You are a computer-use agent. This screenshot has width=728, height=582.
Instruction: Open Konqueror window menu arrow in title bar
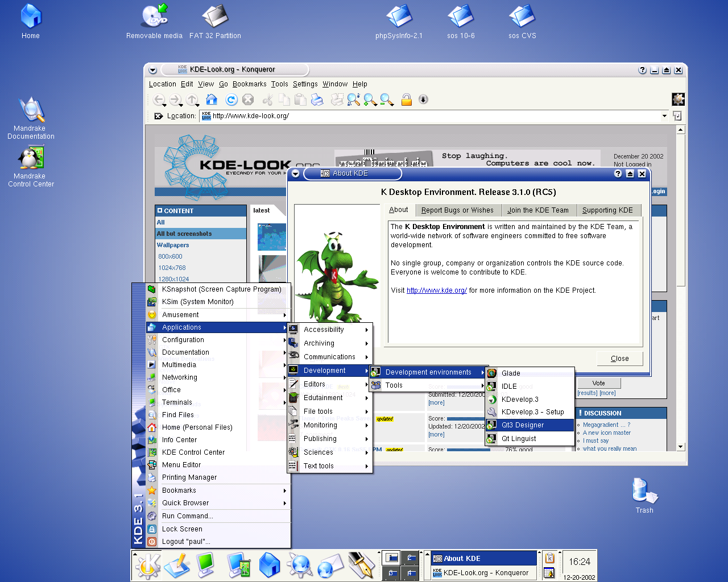(152, 70)
